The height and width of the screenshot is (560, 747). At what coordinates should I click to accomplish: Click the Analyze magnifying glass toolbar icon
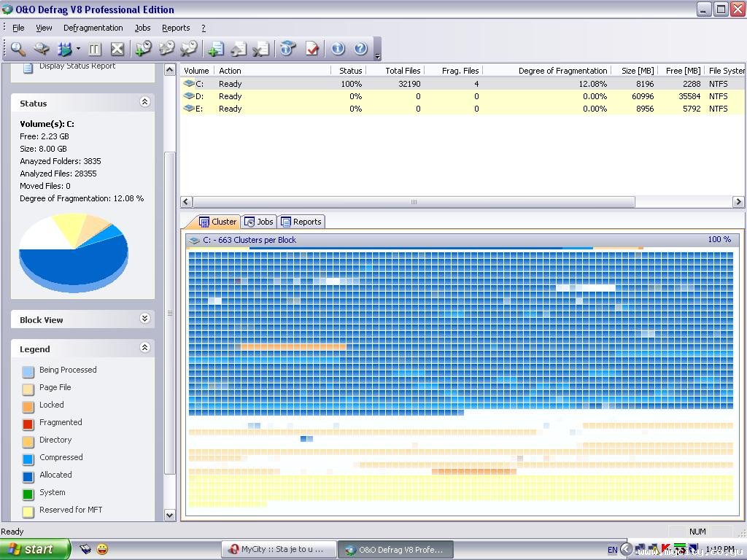coord(18,49)
